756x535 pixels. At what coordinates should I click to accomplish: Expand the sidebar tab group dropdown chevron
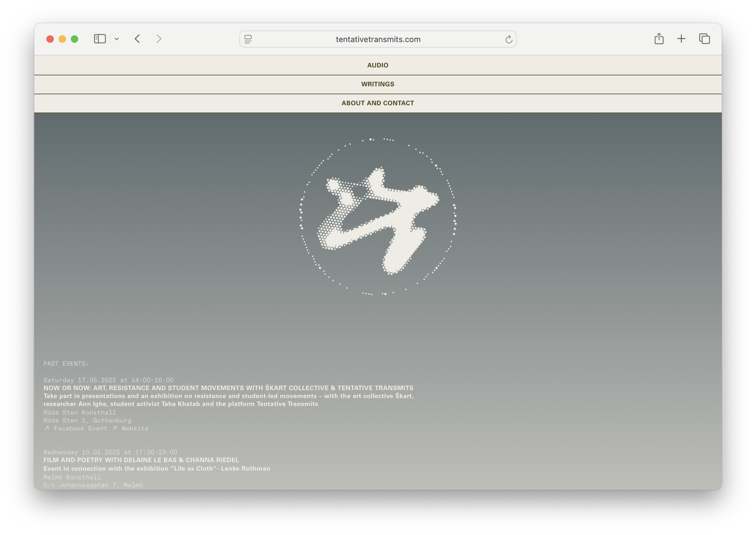pos(117,39)
